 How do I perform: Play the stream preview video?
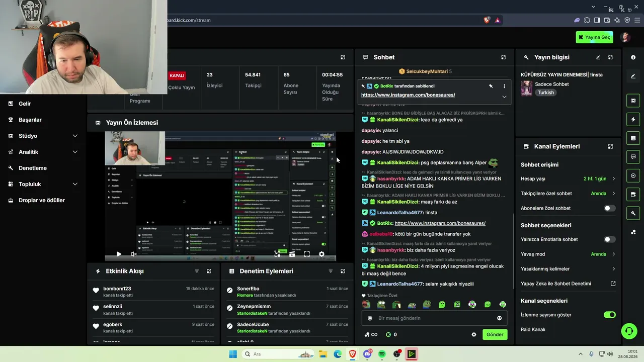pos(119,254)
